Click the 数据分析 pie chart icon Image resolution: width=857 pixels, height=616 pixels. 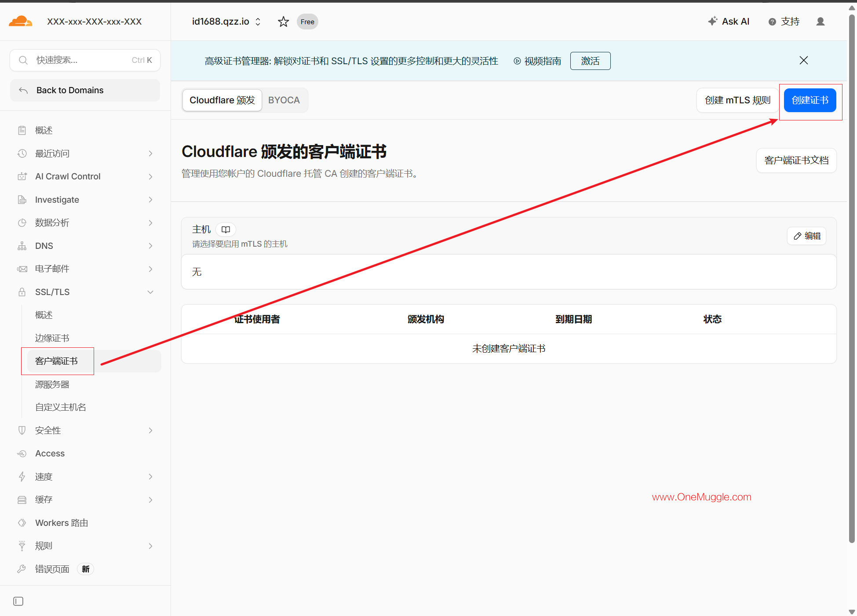22,223
